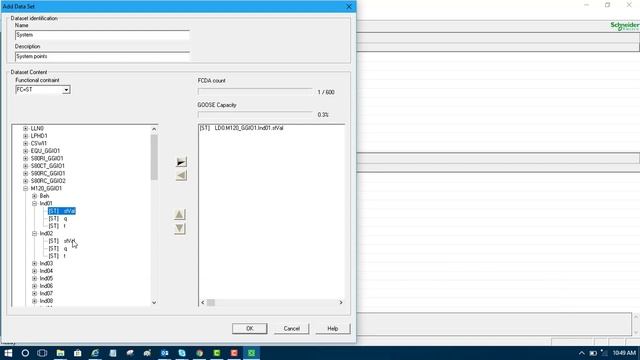This screenshot has height=360, width=640.
Task: Select [ST] t under Ind01
Action: tap(57, 226)
